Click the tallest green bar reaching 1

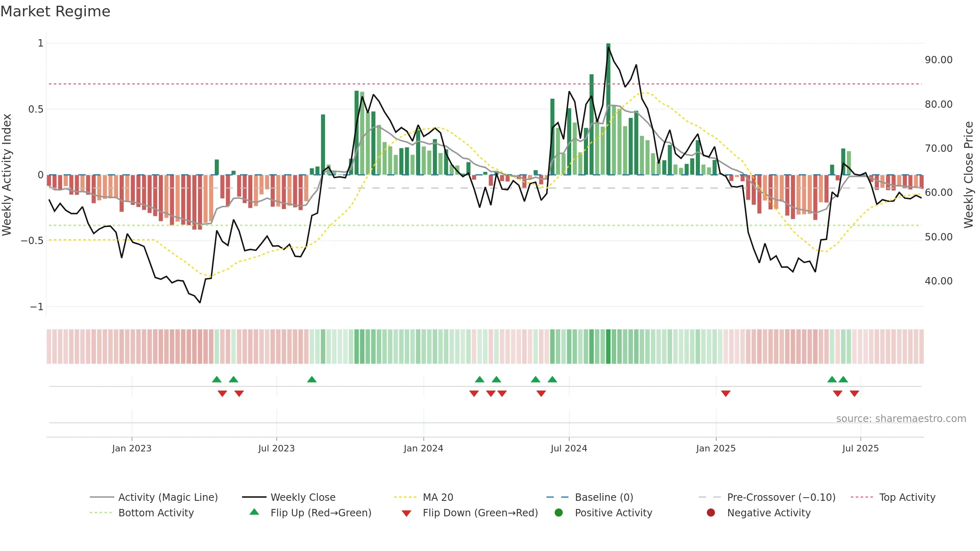(608, 109)
